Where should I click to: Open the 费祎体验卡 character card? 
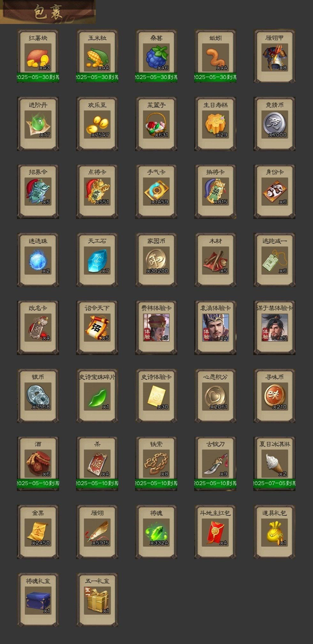(x=156, y=328)
